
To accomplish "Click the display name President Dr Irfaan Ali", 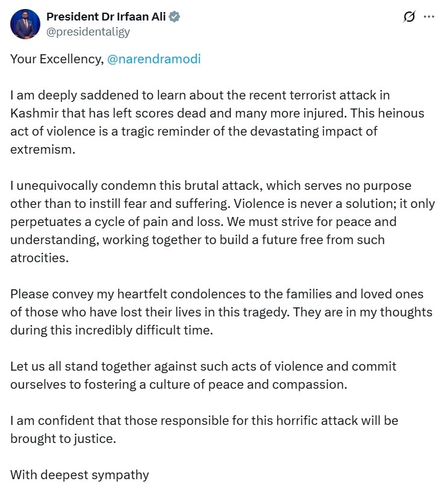I will click(105, 17).
